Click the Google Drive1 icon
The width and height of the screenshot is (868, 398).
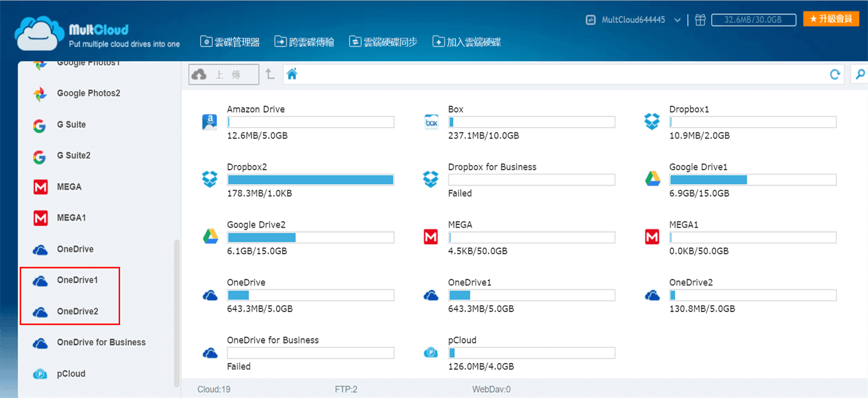click(652, 179)
